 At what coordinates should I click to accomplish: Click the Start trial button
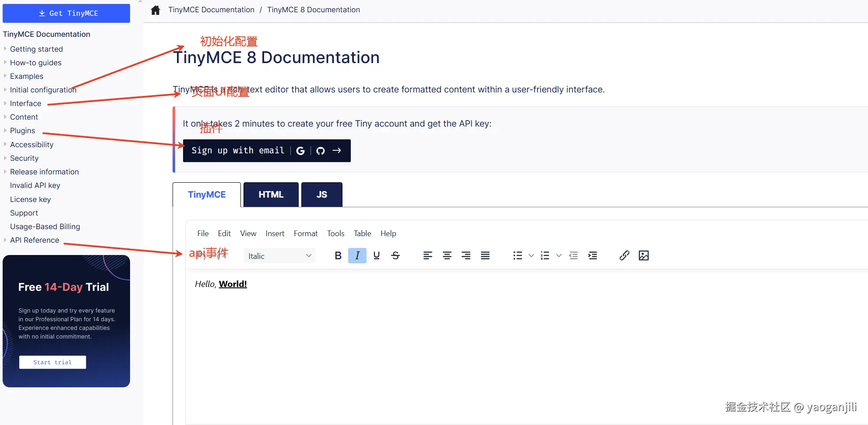pos(53,362)
